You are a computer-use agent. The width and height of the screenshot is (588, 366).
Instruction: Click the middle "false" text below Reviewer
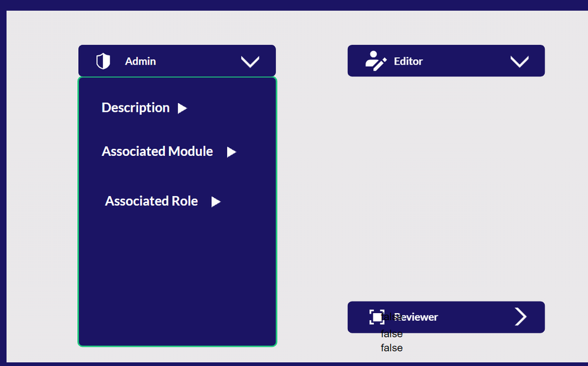[x=391, y=335]
